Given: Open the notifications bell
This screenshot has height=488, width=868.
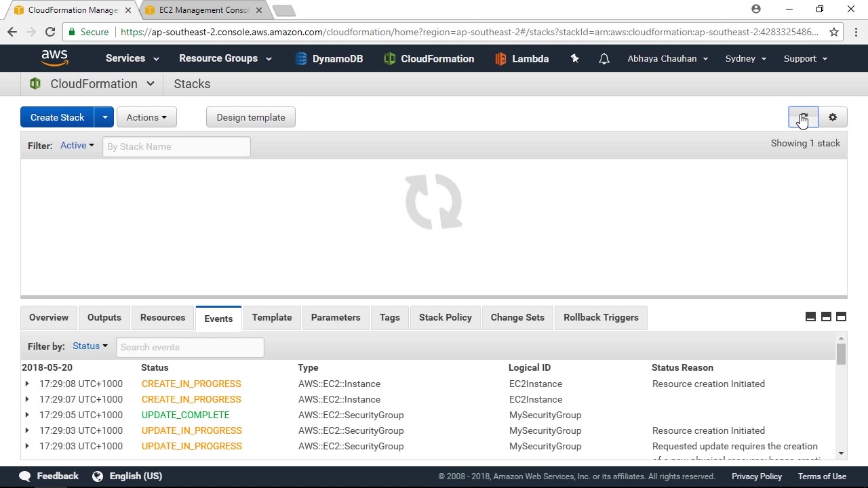Looking at the screenshot, I should point(604,59).
